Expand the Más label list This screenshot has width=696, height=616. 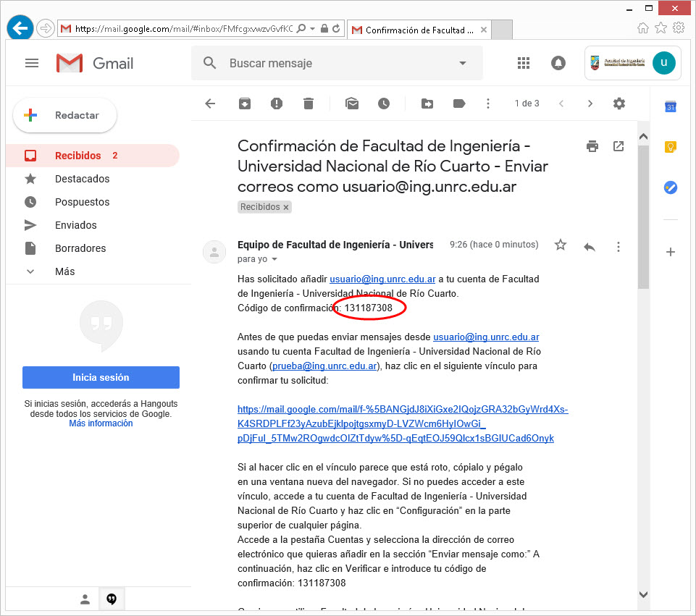[x=64, y=271]
